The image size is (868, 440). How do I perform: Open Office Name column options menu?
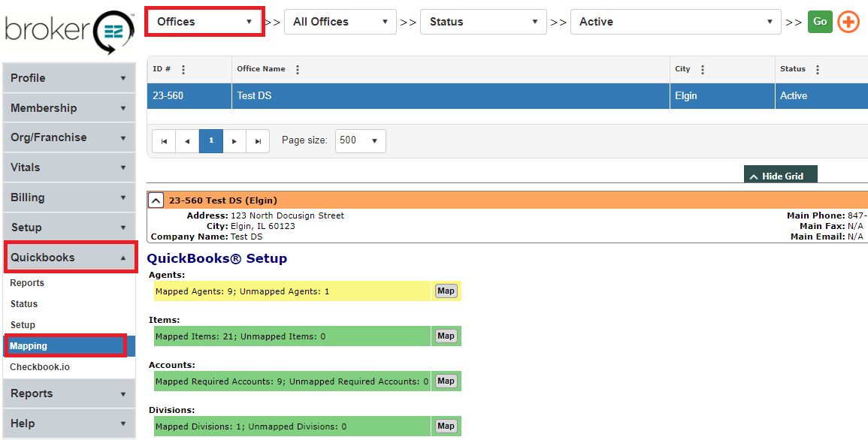point(298,70)
